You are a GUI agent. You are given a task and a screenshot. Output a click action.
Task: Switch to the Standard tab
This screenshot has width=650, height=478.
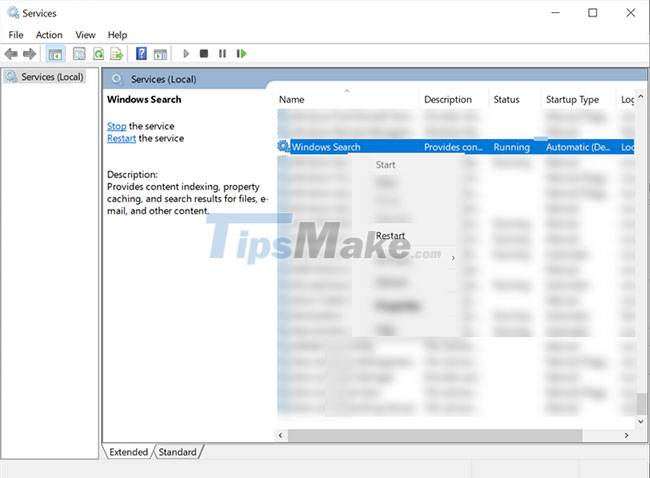coord(177,452)
